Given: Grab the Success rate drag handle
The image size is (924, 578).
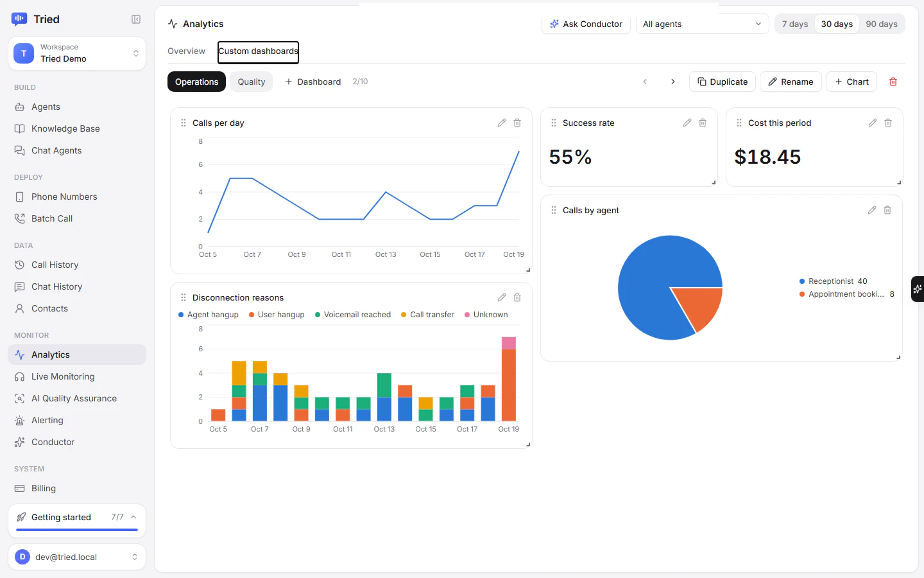Looking at the screenshot, I should pyautogui.click(x=554, y=123).
